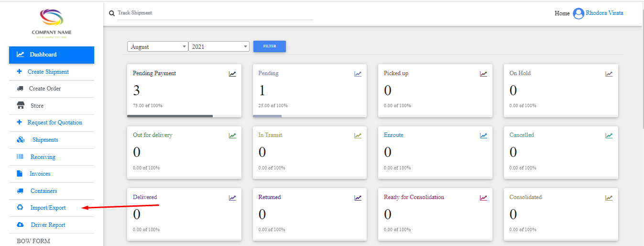Select Dashboard in the sidebar
Image resolution: width=644 pixels, height=246 pixels.
coord(52,55)
